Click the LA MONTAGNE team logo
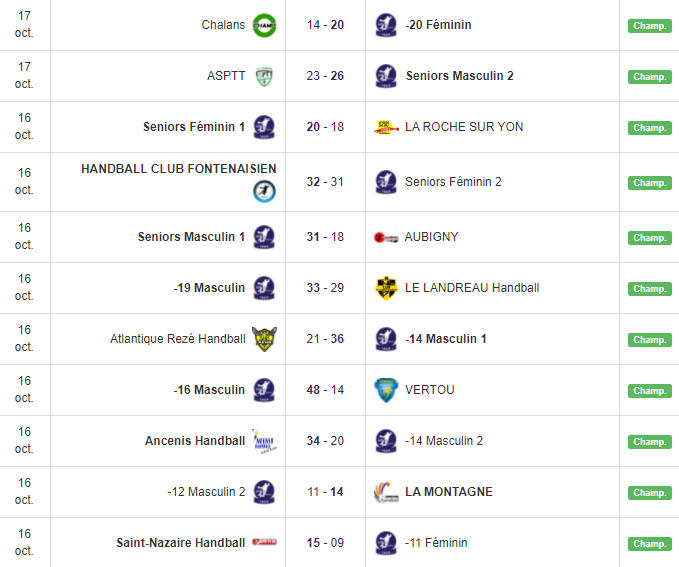The height and width of the screenshot is (567, 679). tap(386, 492)
